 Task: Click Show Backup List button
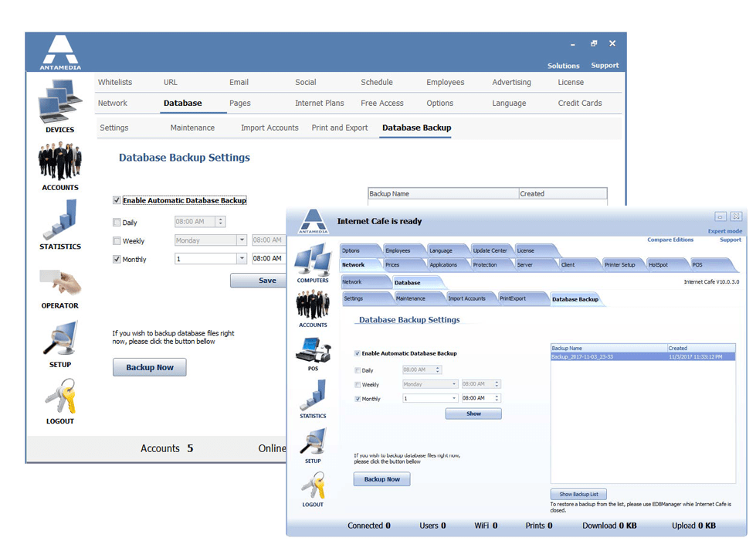click(x=578, y=494)
